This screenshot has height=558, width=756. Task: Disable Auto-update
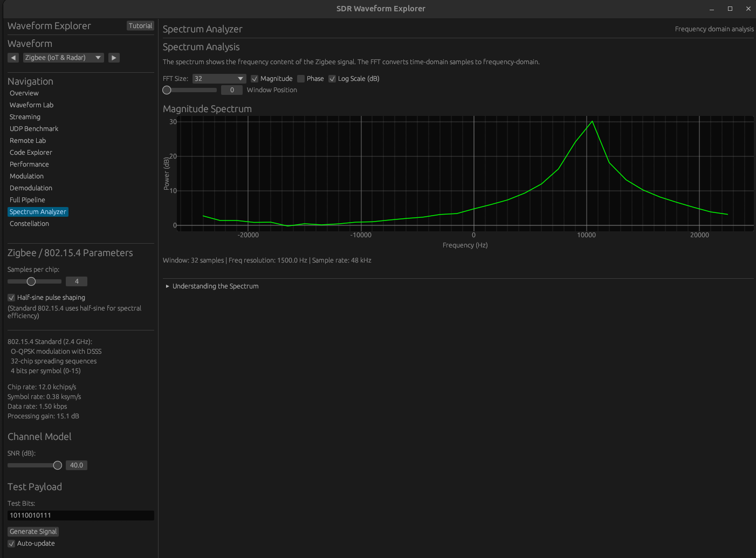point(11,543)
